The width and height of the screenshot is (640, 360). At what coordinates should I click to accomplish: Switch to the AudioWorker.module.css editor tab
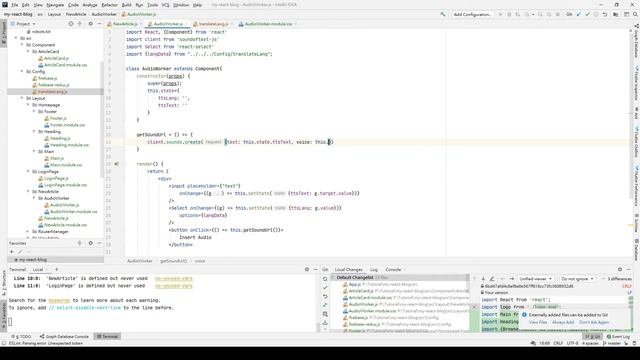coord(268,24)
